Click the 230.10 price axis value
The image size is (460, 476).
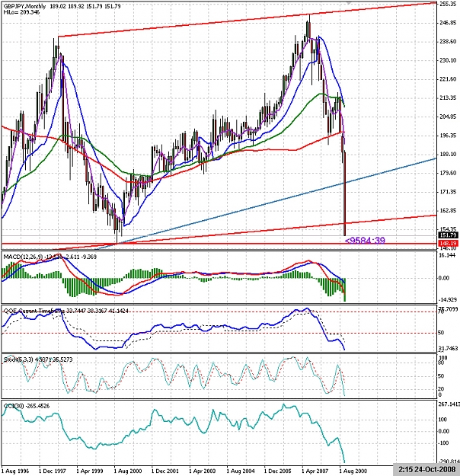448,60
